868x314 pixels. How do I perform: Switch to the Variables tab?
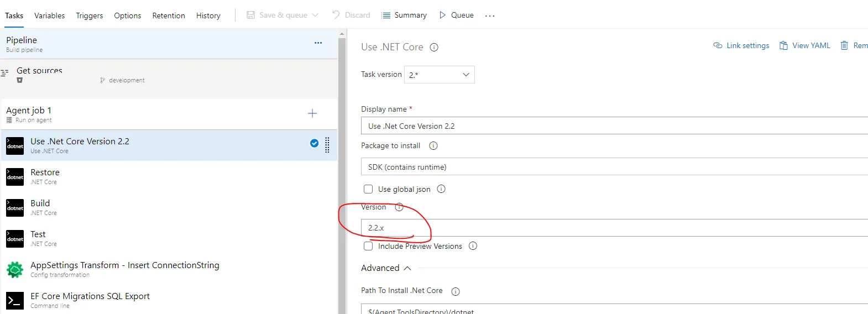[49, 15]
